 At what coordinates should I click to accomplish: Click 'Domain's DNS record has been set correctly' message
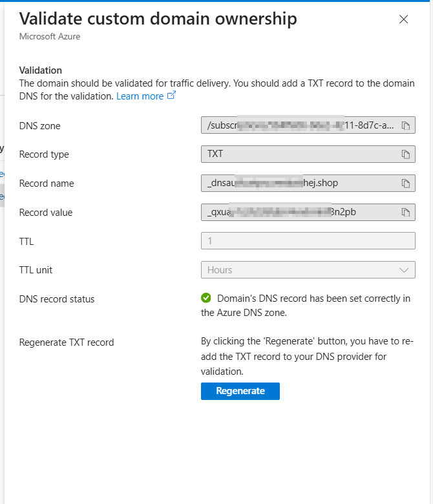coord(306,306)
